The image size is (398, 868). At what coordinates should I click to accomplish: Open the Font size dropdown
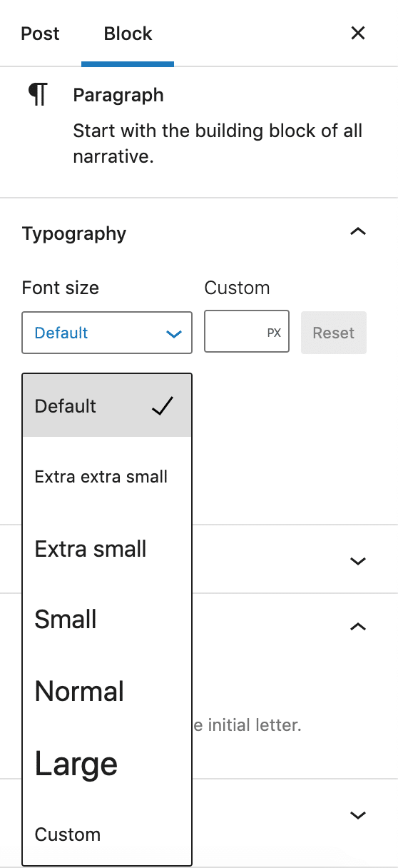[107, 333]
